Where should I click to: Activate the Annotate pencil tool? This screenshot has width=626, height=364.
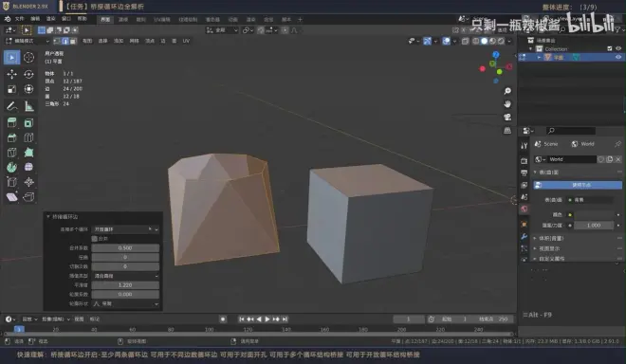[x=11, y=106]
